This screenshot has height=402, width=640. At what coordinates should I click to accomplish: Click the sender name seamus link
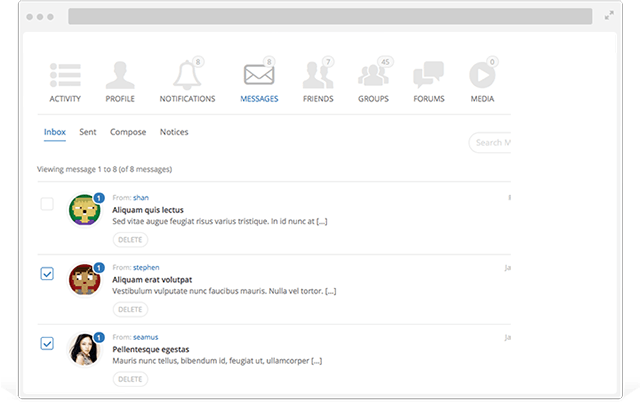pos(145,337)
